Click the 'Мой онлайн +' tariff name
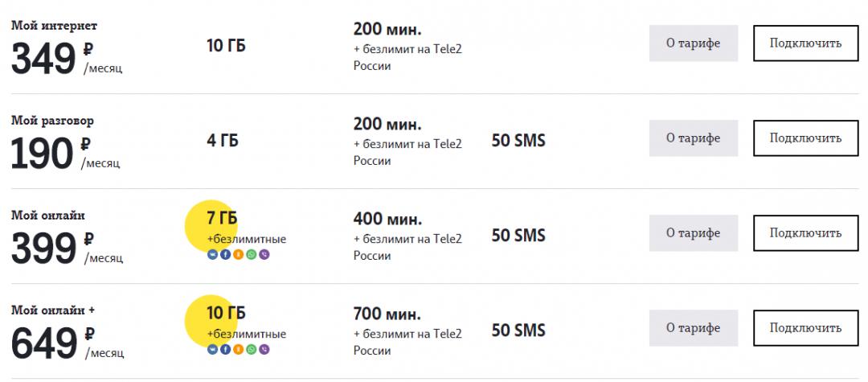The height and width of the screenshot is (382, 868). click(53, 310)
